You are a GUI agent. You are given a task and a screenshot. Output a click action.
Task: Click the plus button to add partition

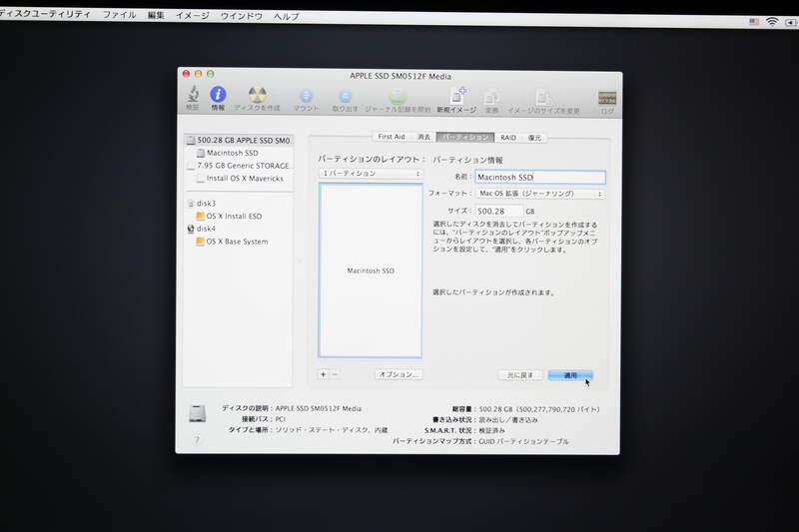pos(323,374)
